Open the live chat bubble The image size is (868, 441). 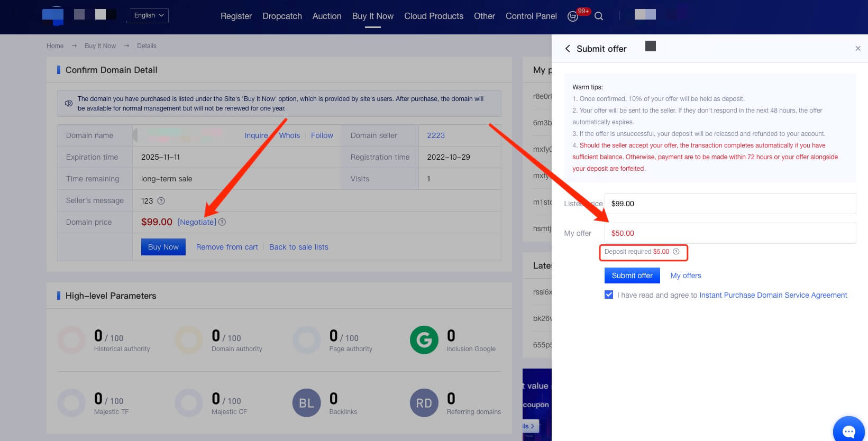pyautogui.click(x=848, y=431)
